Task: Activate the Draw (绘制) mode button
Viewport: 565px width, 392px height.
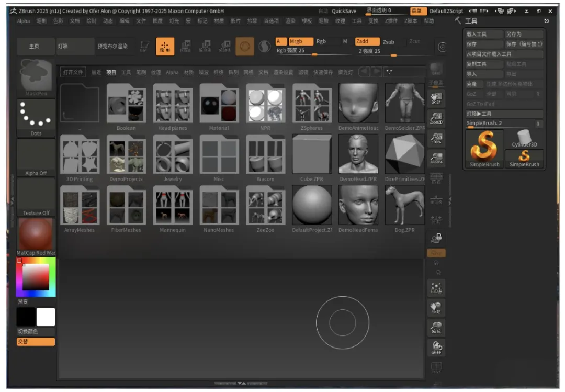Action: pos(165,47)
